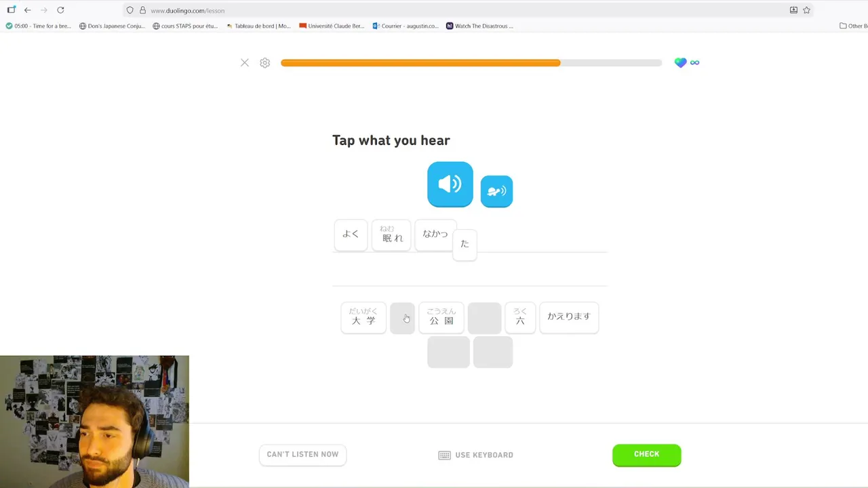868x488 pixels.
Task: Select the 大学 word tile
Action: 363,318
